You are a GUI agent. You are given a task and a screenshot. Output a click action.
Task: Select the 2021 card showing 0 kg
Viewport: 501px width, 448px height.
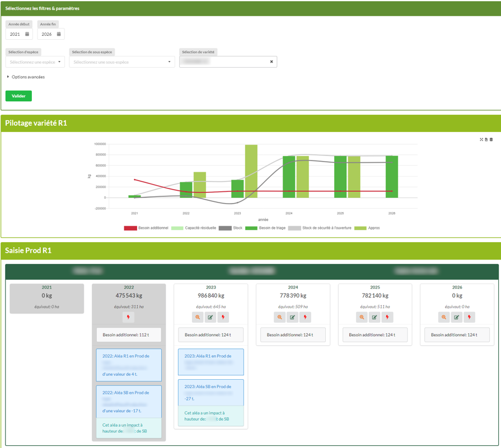(46, 299)
